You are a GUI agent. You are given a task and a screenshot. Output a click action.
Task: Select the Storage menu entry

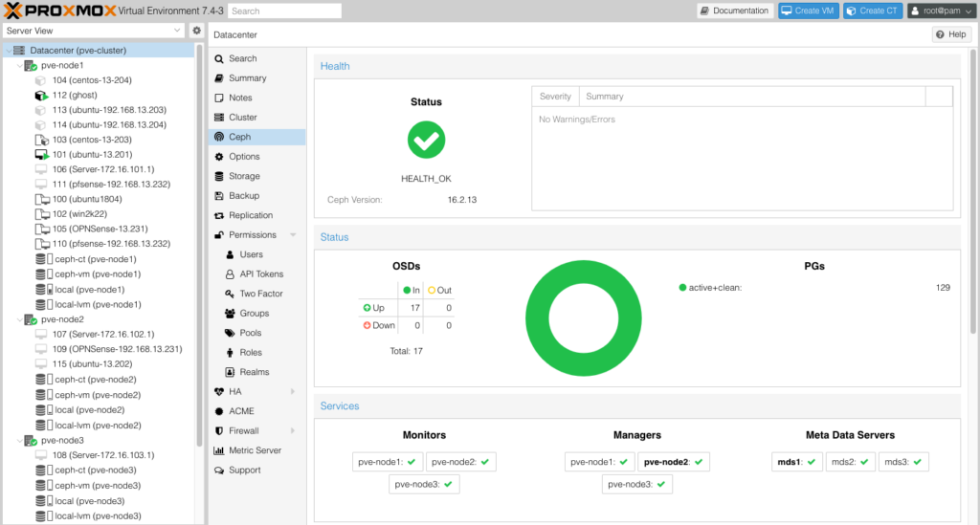[256, 176]
